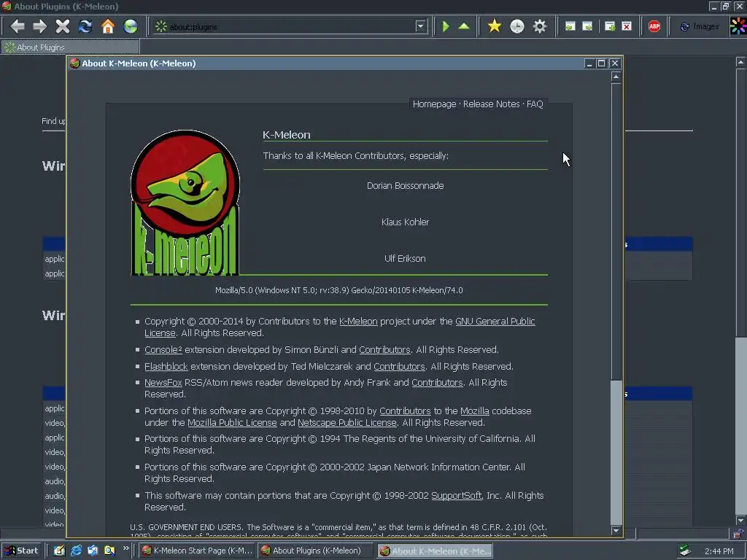The image size is (747, 560).
Task: Select the About Plugins tab
Action: (71, 47)
